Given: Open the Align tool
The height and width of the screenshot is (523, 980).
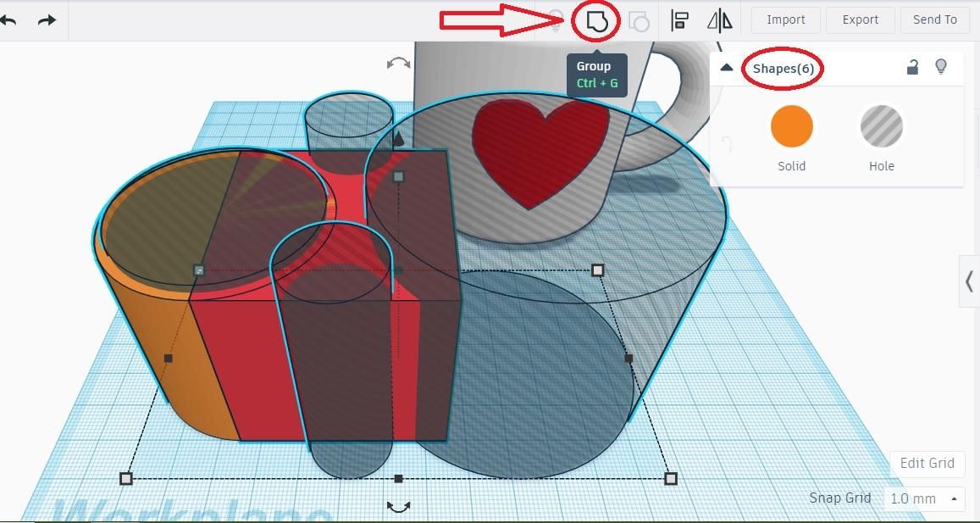Looking at the screenshot, I should tap(679, 20).
